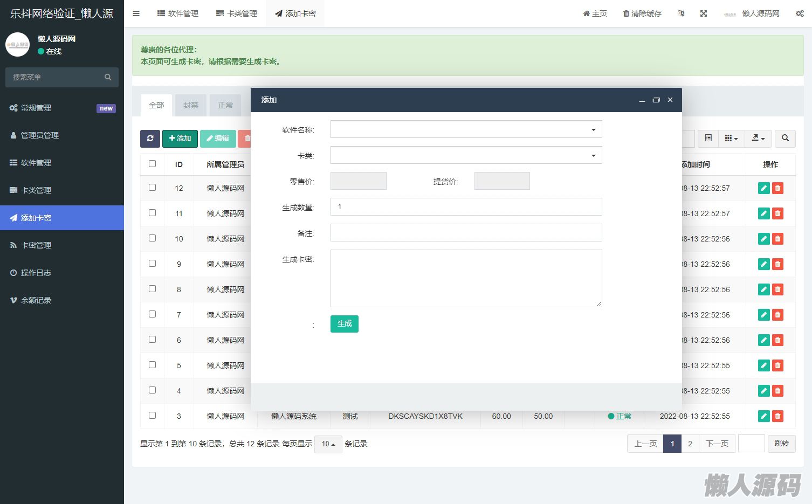Click the 清除缓存 link in header
Screen dimensions: 812x504
pyautogui.click(x=642, y=13)
